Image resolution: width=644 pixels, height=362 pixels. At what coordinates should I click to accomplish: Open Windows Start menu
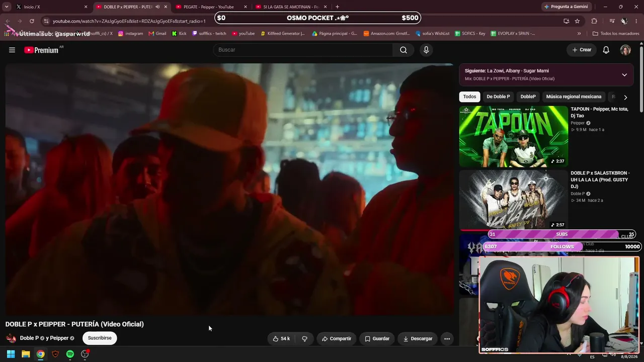pos(11,354)
